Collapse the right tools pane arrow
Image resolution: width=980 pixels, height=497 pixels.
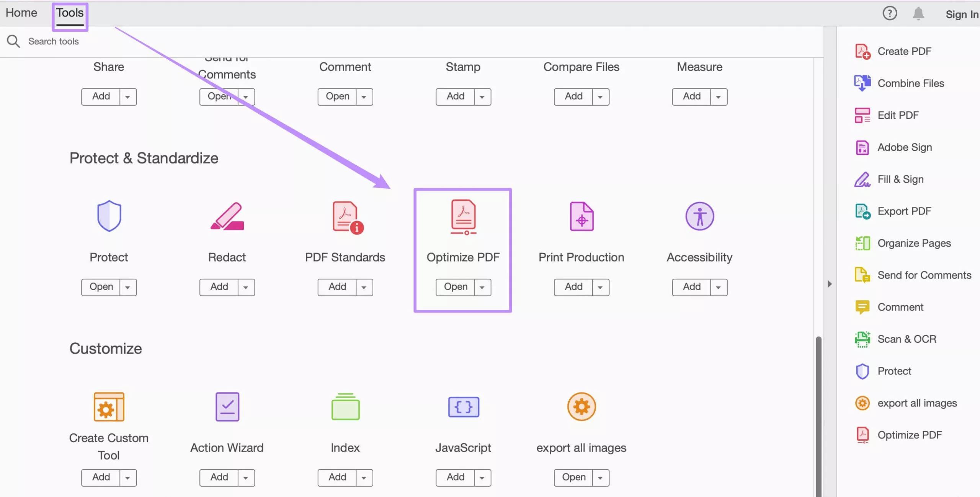point(830,284)
